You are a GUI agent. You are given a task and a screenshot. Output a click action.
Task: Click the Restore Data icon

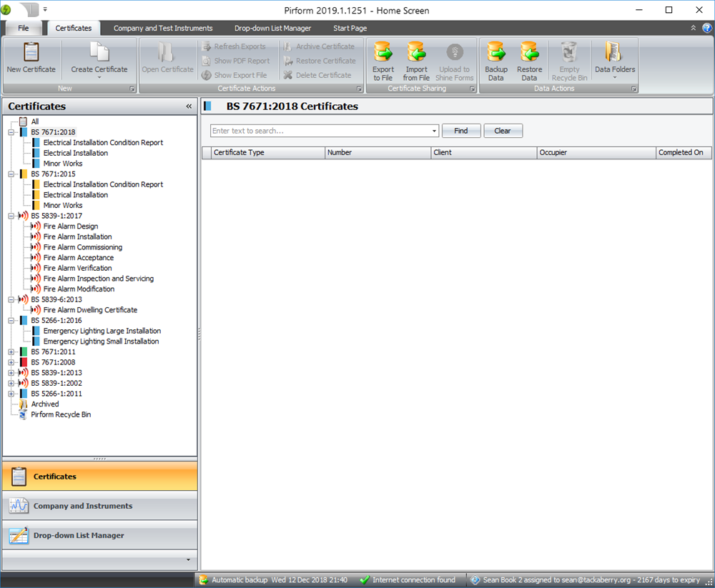point(529,53)
